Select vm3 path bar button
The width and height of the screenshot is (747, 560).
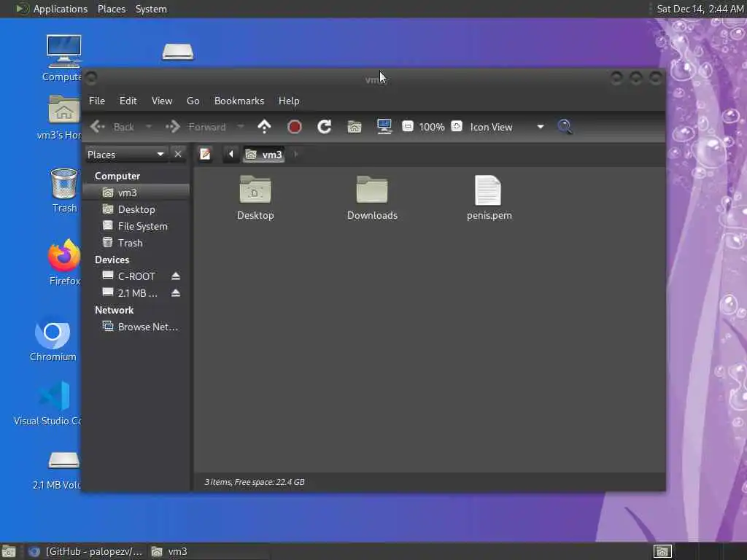coord(264,155)
